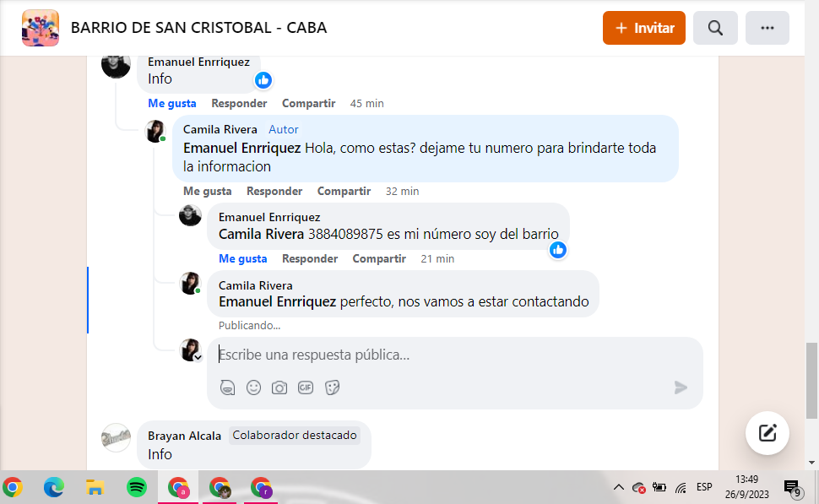Click the page vertical scrollbar thumb
The height and width of the screenshot is (504, 819).
[811, 381]
